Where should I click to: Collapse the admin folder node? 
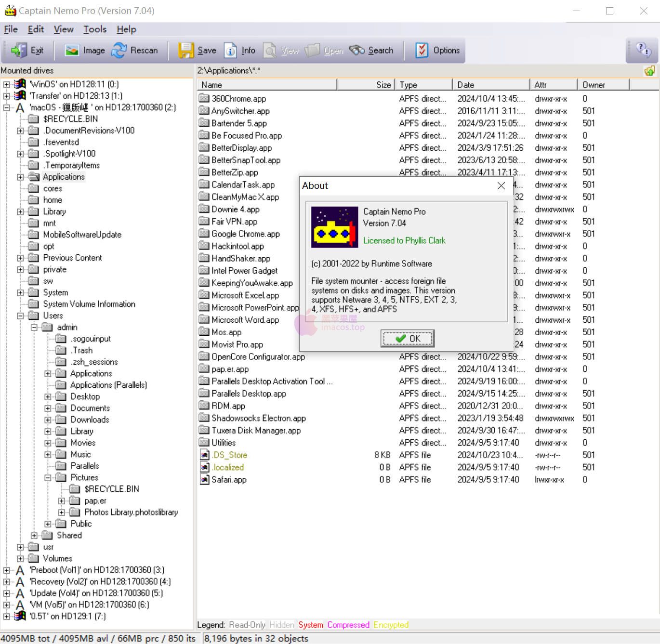34,327
